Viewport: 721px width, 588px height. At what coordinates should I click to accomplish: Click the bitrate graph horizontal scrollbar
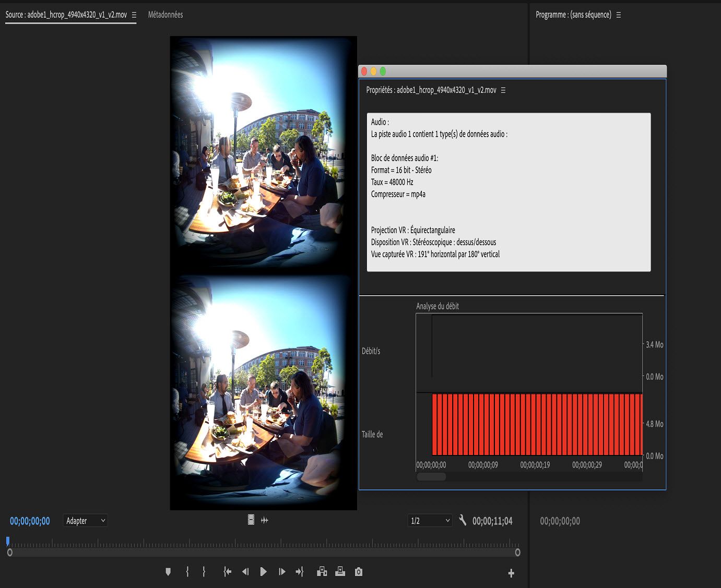(431, 477)
